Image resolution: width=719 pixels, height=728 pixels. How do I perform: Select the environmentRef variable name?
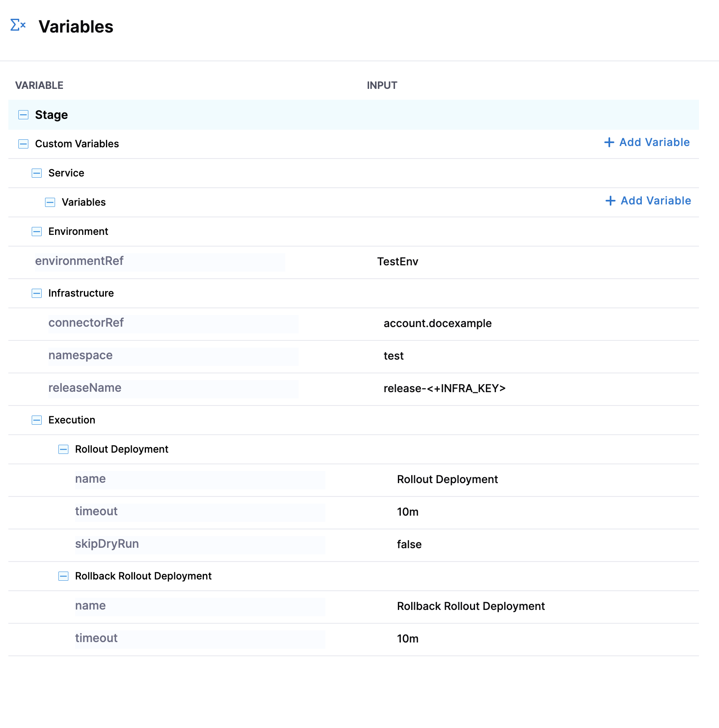[160, 262]
